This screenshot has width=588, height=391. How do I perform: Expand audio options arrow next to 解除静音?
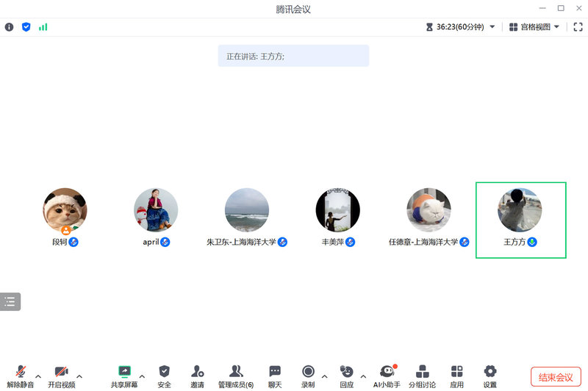point(38,376)
